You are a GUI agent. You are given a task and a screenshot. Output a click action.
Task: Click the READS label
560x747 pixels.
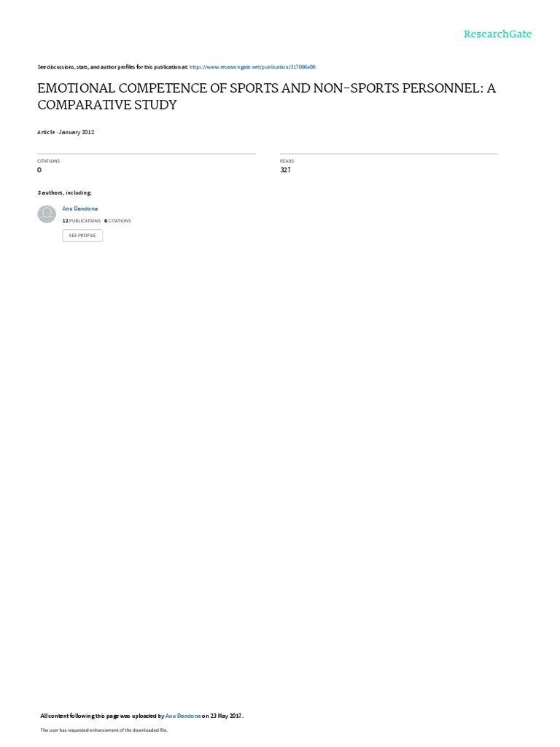(x=287, y=161)
